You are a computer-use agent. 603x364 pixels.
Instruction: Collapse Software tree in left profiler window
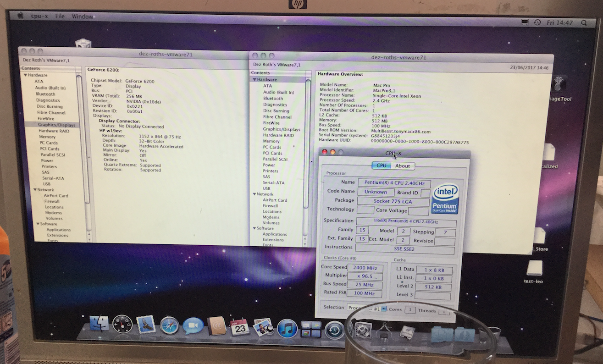(38, 224)
